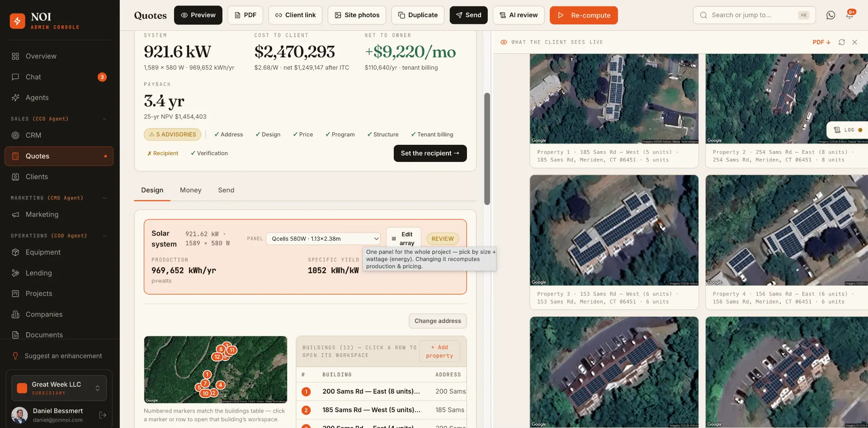This screenshot has height=428, width=868.
Task: Open the chat bubble icon in top bar
Action: click(x=830, y=15)
